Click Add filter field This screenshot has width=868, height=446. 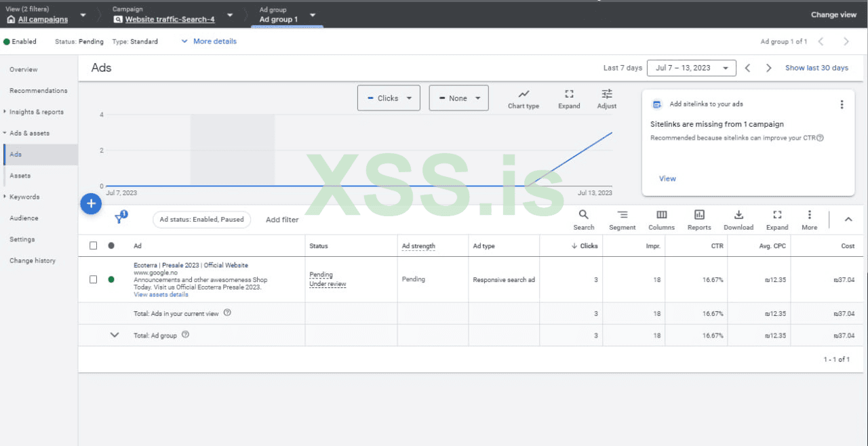pos(282,220)
